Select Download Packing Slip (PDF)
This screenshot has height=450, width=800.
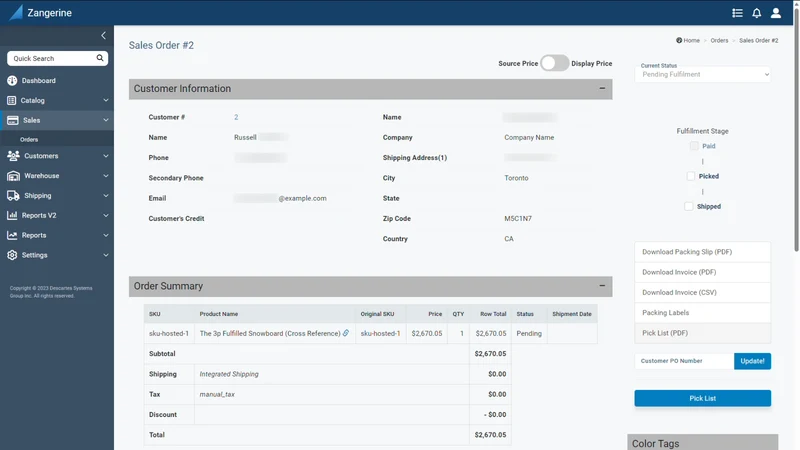[x=703, y=252]
